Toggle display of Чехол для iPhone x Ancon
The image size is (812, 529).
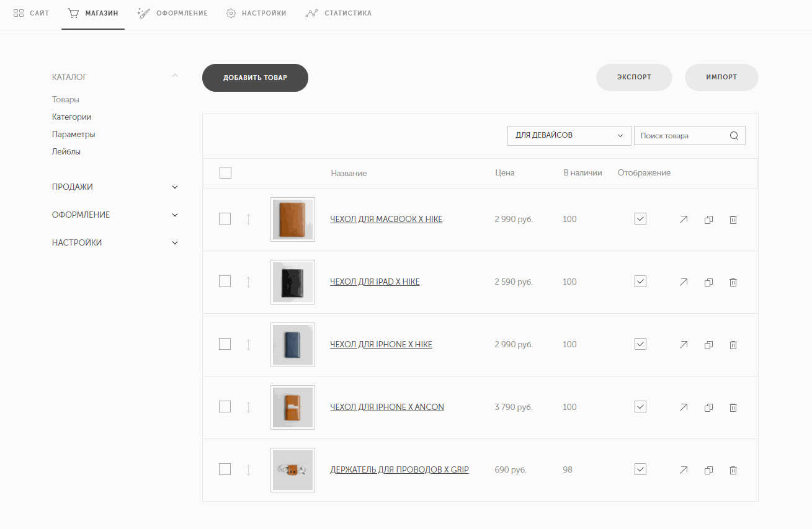[x=641, y=407]
